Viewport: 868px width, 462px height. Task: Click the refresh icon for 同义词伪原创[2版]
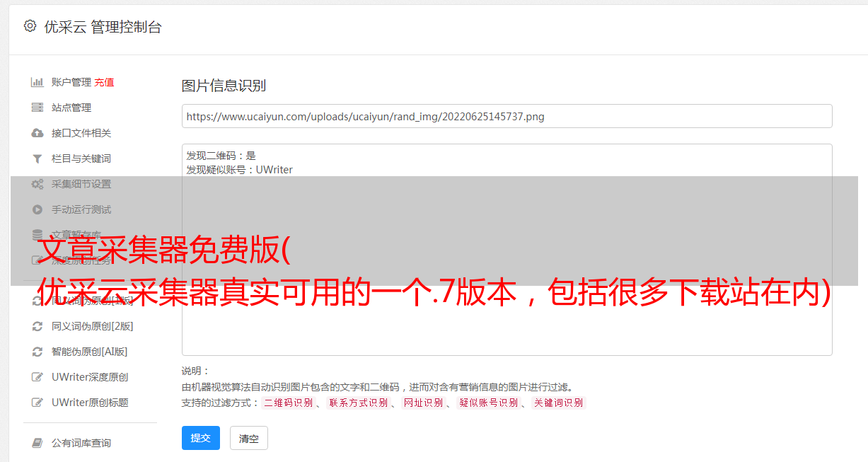click(x=37, y=326)
